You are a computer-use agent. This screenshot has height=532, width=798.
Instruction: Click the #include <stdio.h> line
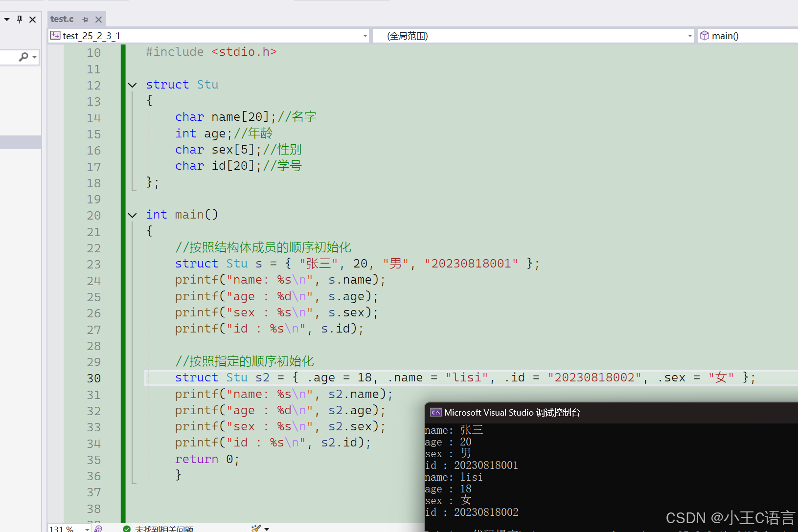tap(211, 52)
